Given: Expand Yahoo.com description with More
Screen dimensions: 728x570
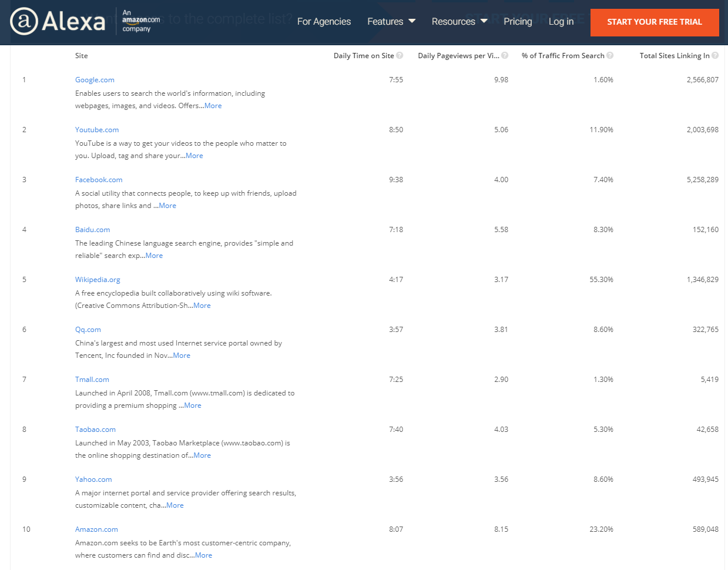Looking at the screenshot, I should (175, 505).
